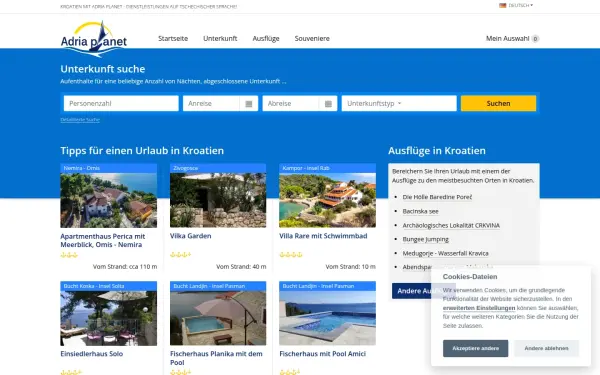
Task: Click the "Vom Strand: 10 m" text
Action: pos(351,267)
